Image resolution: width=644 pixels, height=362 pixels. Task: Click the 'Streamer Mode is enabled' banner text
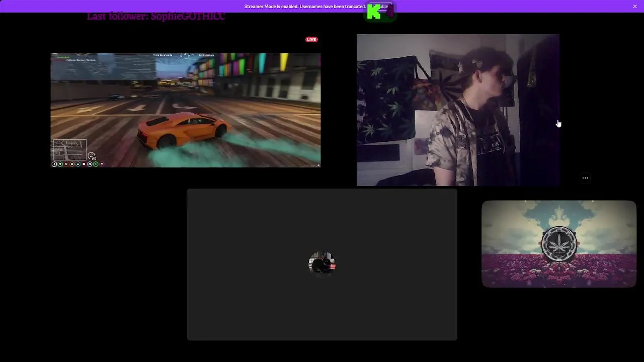tap(305, 7)
